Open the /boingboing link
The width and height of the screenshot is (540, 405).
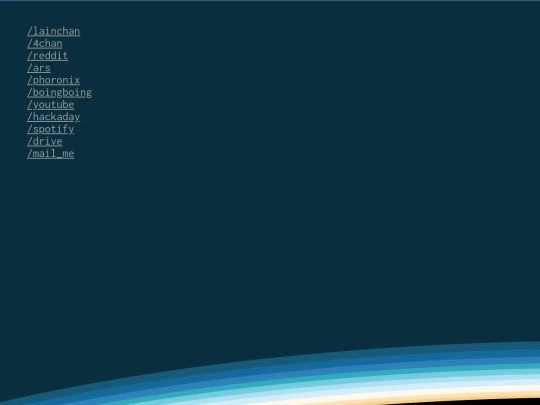(x=59, y=92)
